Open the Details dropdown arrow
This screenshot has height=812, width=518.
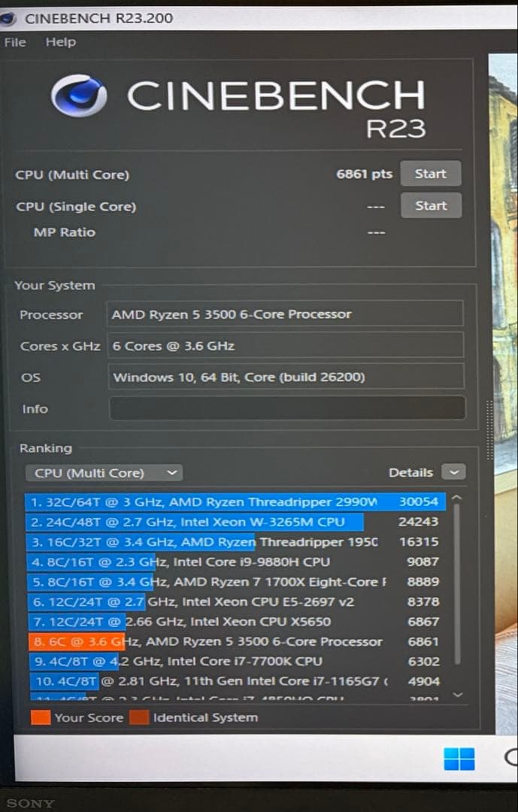pyautogui.click(x=454, y=472)
